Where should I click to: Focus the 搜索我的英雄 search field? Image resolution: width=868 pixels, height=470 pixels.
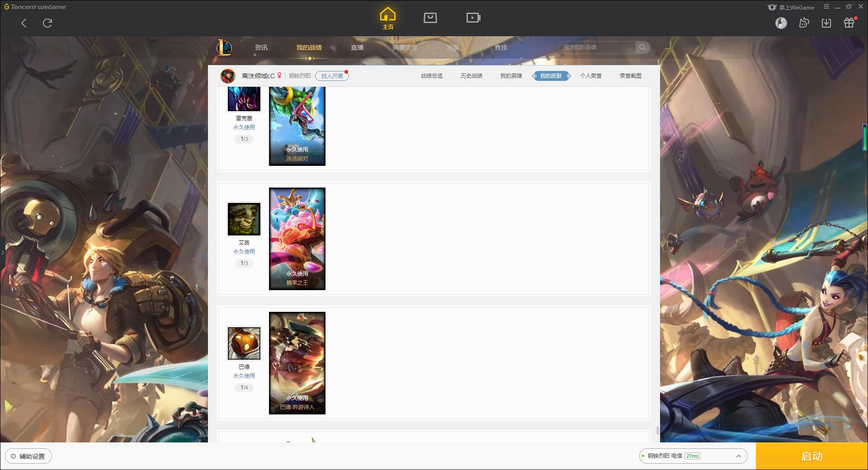point(597,47)
